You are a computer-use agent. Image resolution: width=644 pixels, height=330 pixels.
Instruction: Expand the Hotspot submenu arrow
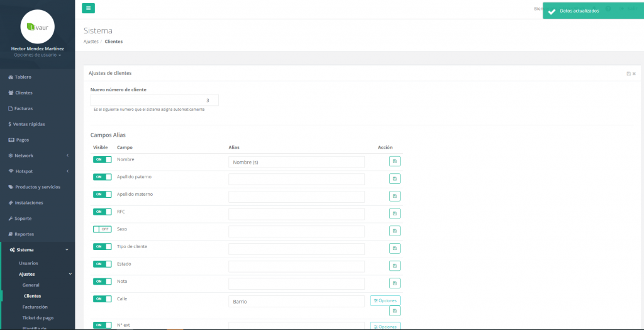coord(67,171)
